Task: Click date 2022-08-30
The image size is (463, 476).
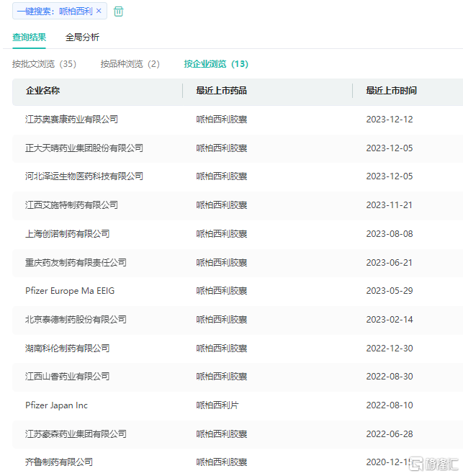Action: (x=390, y=377)
